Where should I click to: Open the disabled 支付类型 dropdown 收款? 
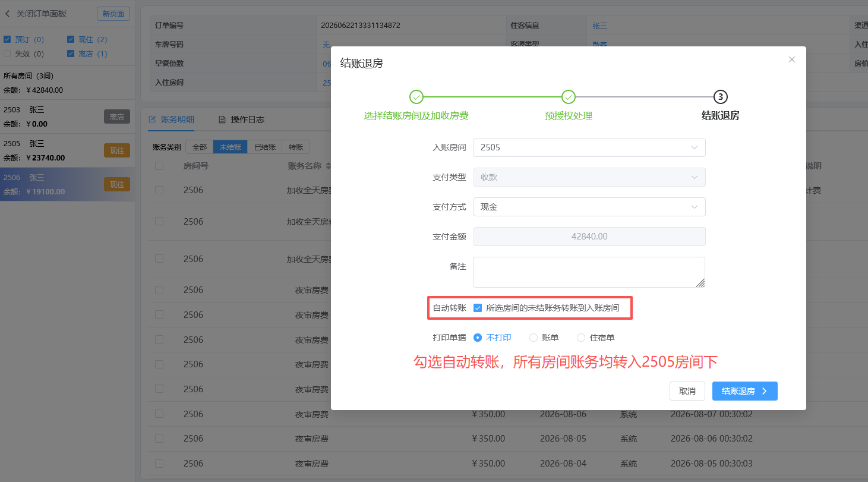589,177
